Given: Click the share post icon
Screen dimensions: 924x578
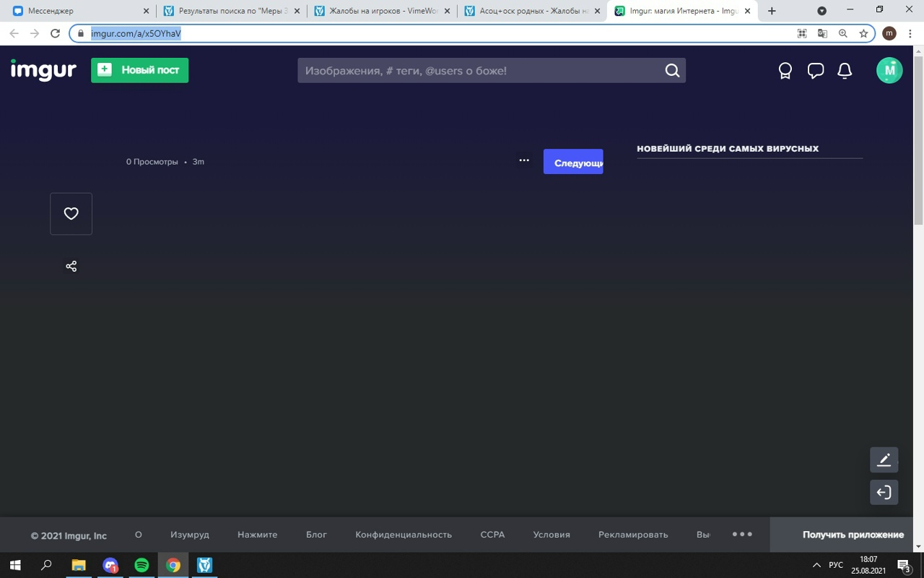Looking at the screenshot, I should click(x=71, y=267).
